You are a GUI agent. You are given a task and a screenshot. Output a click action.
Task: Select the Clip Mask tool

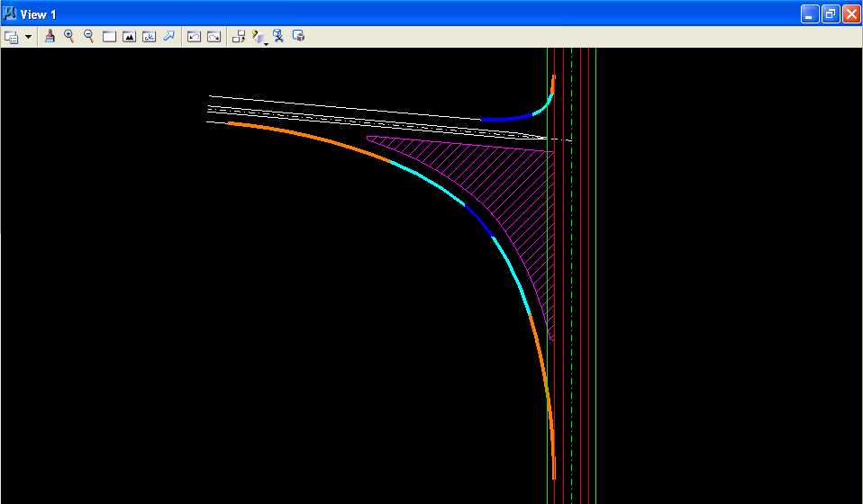pyautogui.click(x=299, y=37)
